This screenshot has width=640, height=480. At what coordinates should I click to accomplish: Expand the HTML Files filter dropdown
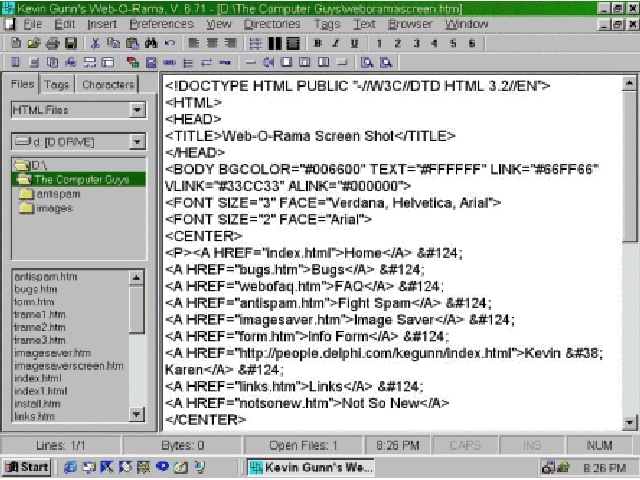(137, 110)
